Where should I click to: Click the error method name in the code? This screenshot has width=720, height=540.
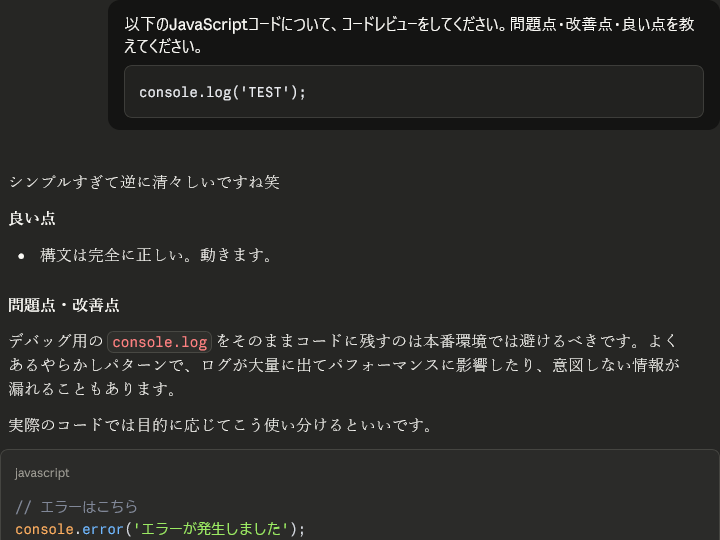[x=102, y=528]
